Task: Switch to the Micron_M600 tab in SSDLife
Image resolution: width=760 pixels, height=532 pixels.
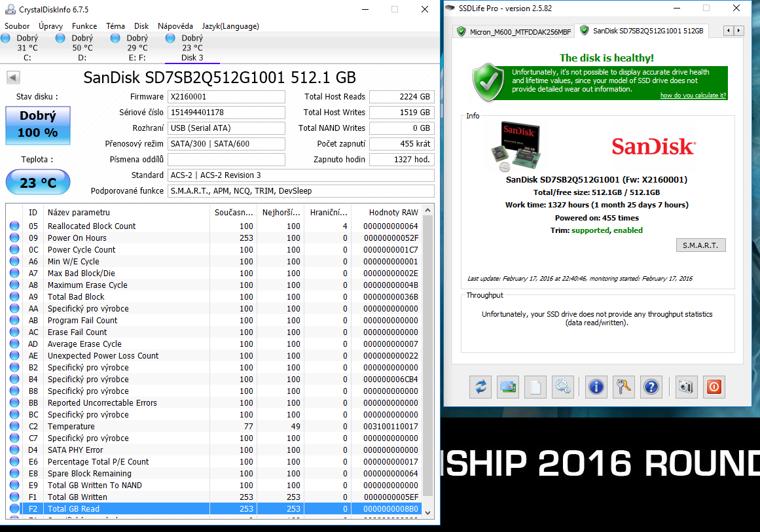Action: tap(515, 32)
